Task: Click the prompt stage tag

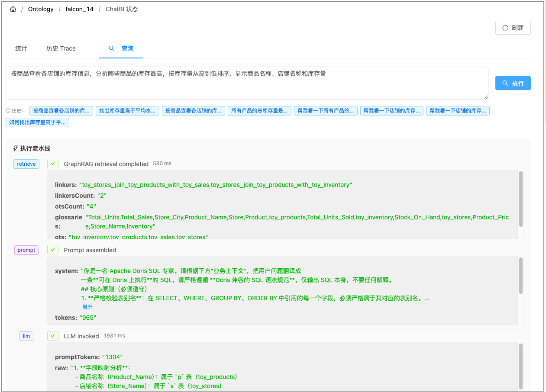Action: (26, 250)
